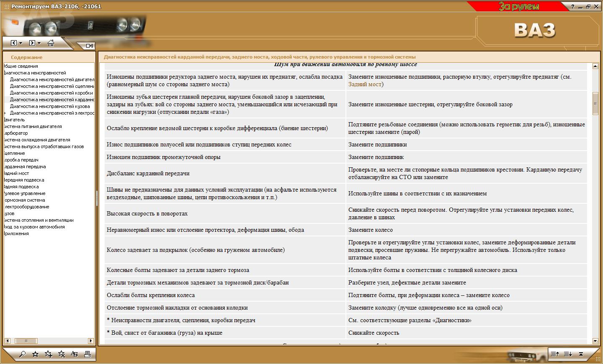Open the forward history dropdown arrow
The height and width of the screenshot is (364, 603).
coord(39,43)
